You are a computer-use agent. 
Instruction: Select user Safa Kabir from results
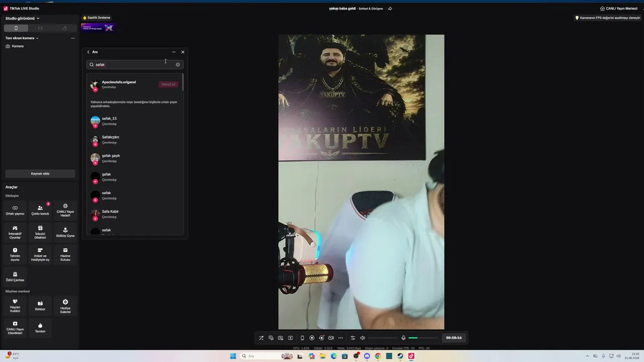135,214
